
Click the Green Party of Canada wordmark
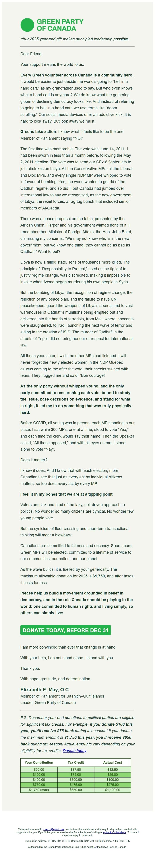pyautogui.click(x=60, y=25)
